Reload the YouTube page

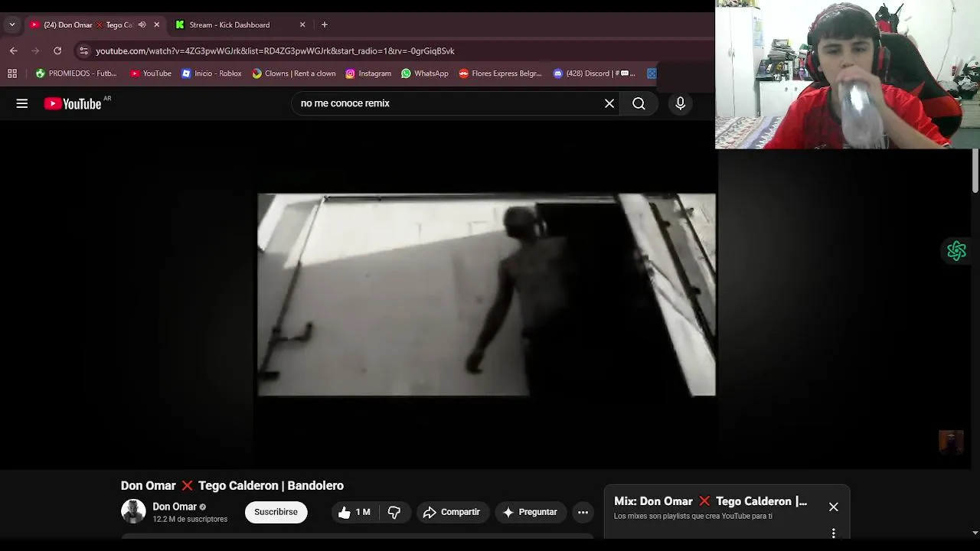click(57, 51)
